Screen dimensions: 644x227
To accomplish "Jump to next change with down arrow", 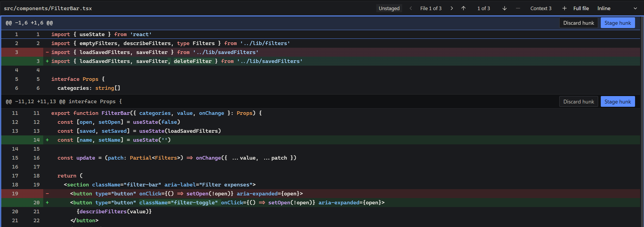I will pyautogui.click(x=504, y=8).
